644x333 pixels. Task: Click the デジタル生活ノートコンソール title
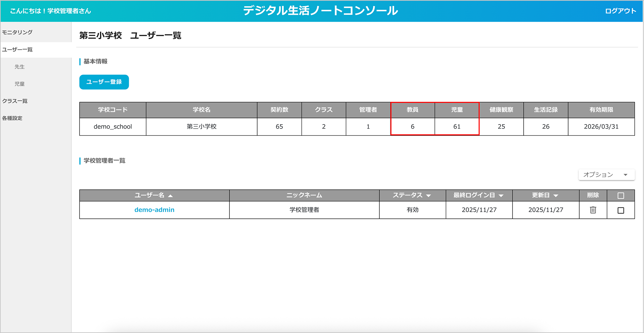320,11
